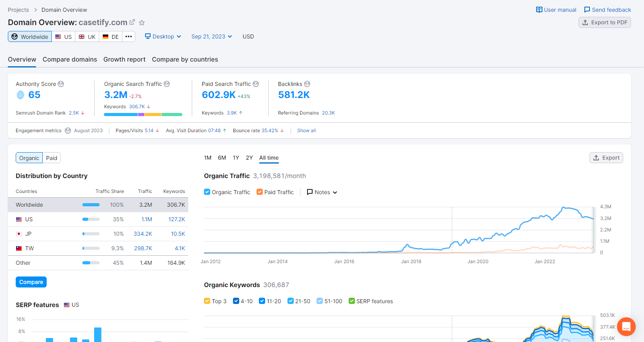Uncheck the Paid Traffic checkbox
This screenshot has width=644, height=342.
260,192
